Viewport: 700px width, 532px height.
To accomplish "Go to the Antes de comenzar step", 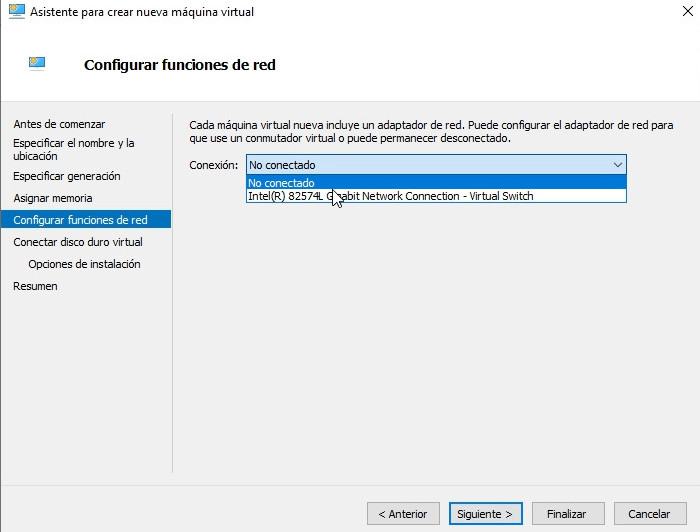I will click(59, 124).
